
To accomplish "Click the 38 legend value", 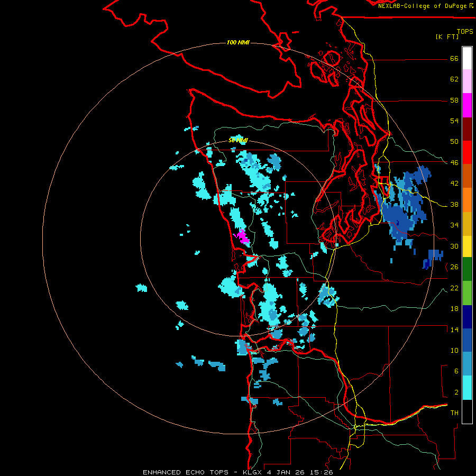I will tap(454, 204).
